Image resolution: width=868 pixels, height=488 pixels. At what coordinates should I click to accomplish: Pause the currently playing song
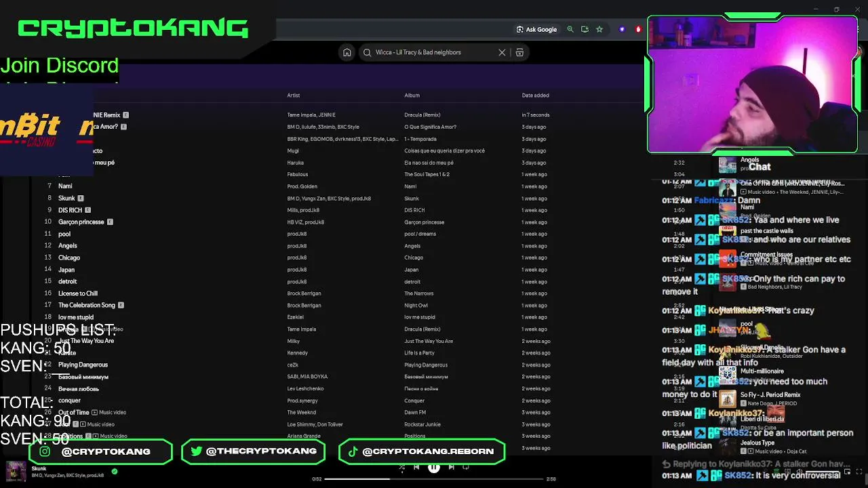point(434,467)
